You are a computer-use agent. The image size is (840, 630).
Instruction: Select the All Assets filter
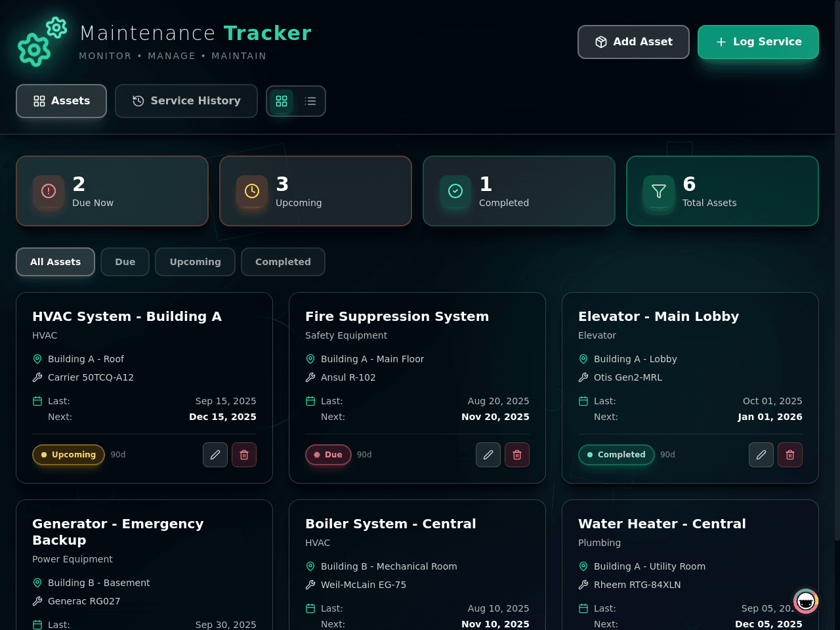[x=55, y=262]
